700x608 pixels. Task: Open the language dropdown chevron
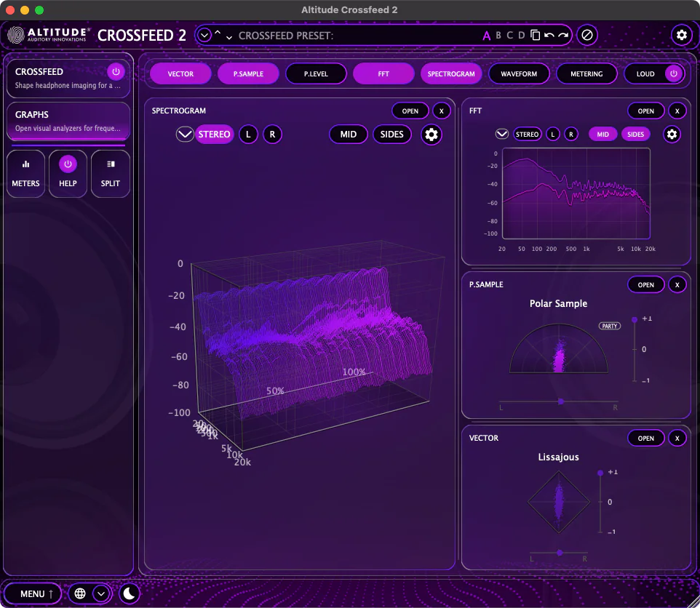(x=101, y=593)
